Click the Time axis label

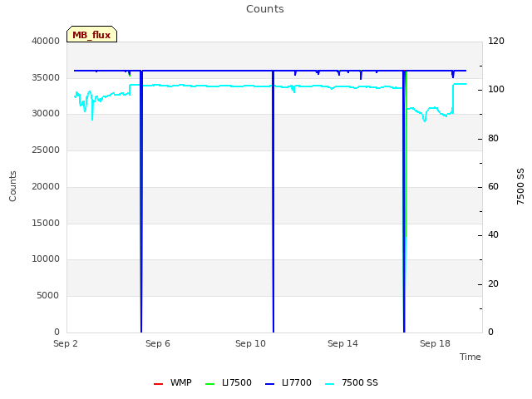(470, 357)
